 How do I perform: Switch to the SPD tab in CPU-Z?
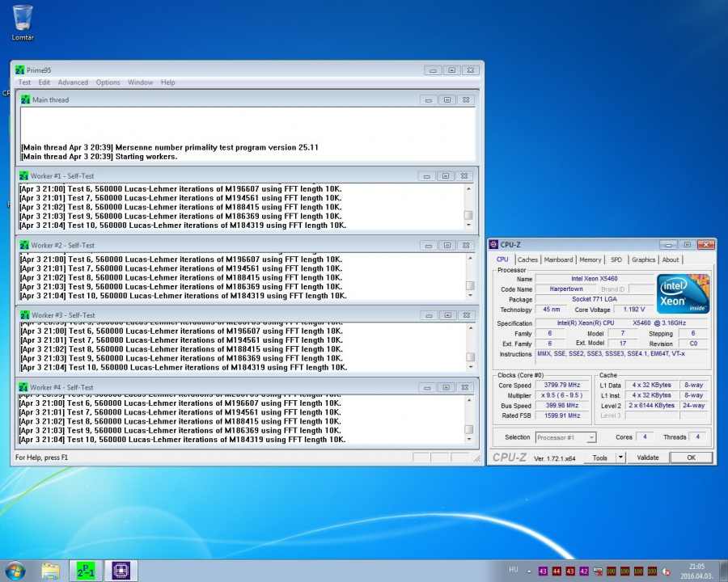click(616, 260)
